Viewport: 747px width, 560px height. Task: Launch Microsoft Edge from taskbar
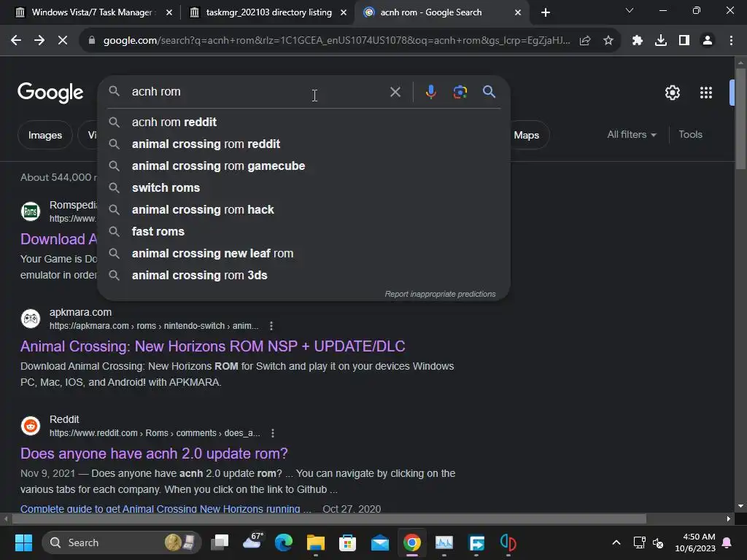284,542
